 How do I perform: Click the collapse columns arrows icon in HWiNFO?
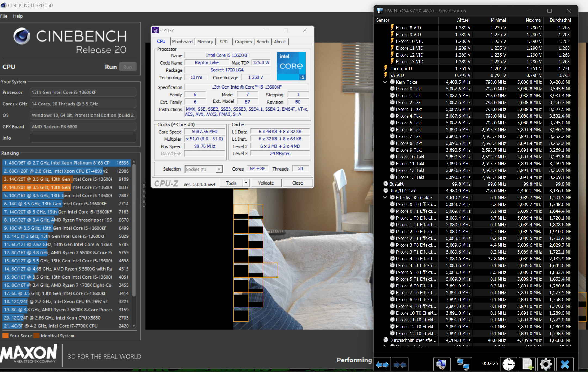click(x=400, y=364)
